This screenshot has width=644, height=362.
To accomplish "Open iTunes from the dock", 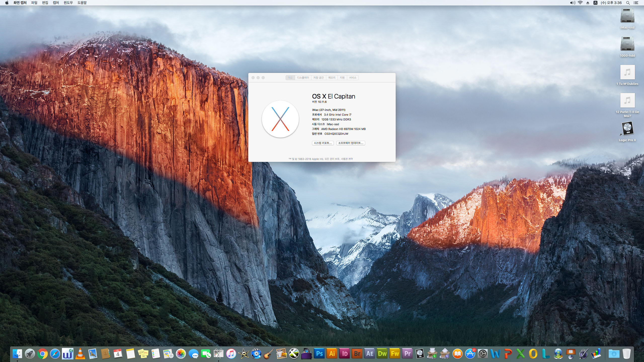I will 231,354.
